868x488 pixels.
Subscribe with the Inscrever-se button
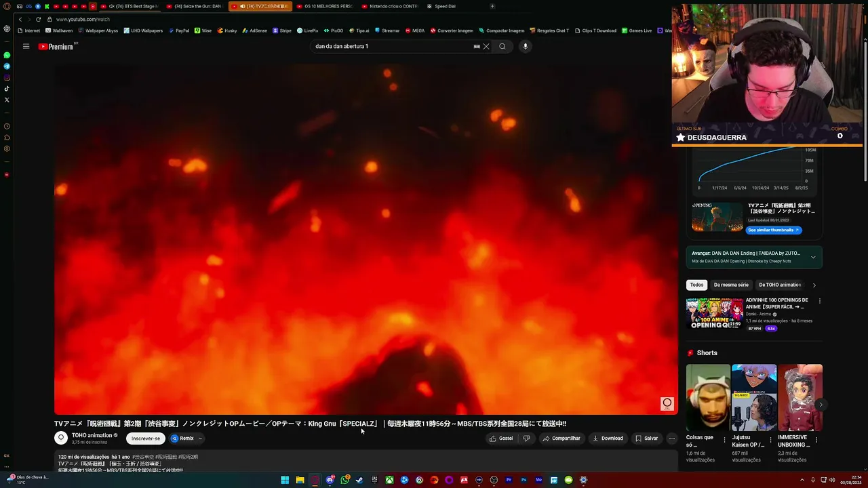146,439
